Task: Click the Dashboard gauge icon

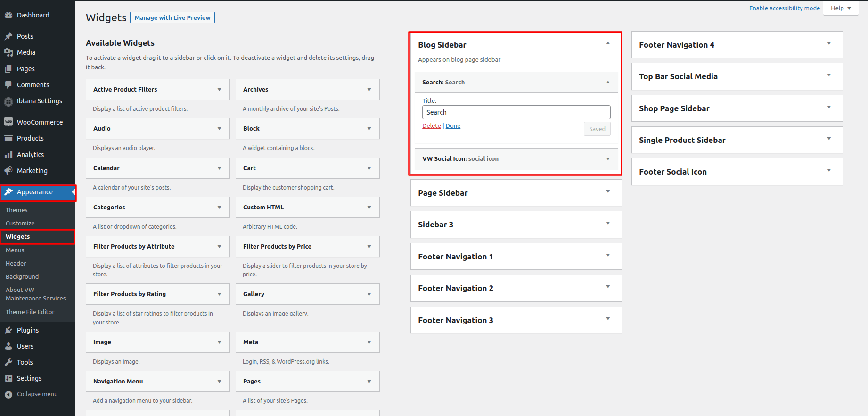Action: pyautogui.click(x=8, y=15)
